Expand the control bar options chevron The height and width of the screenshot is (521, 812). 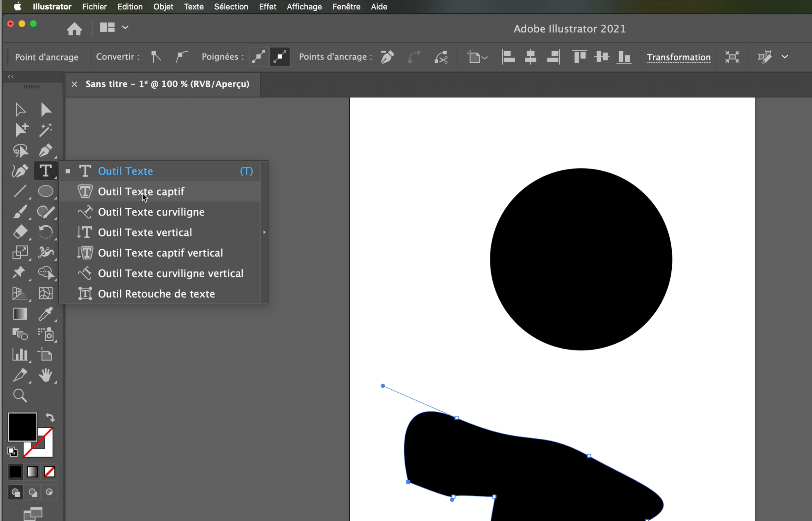click(x=785, y=57)
